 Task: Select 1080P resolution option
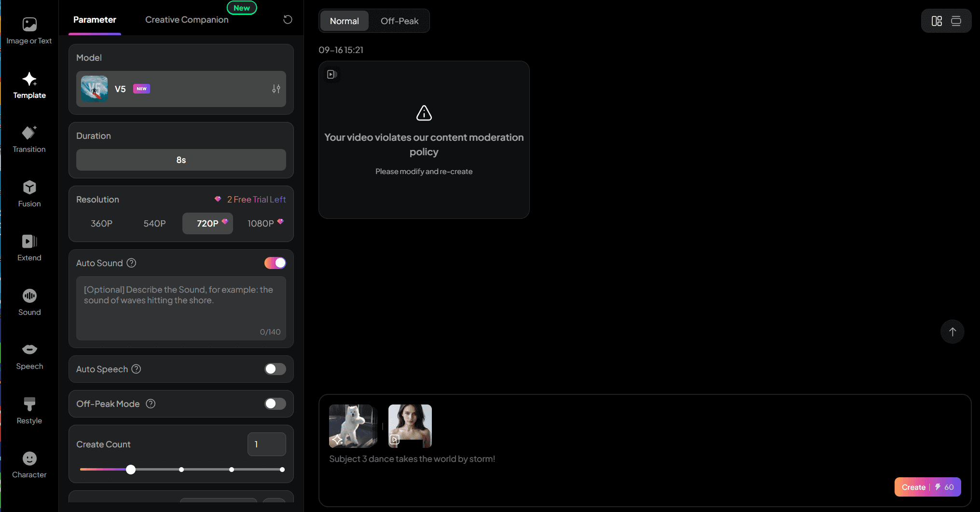pos(265,223)
